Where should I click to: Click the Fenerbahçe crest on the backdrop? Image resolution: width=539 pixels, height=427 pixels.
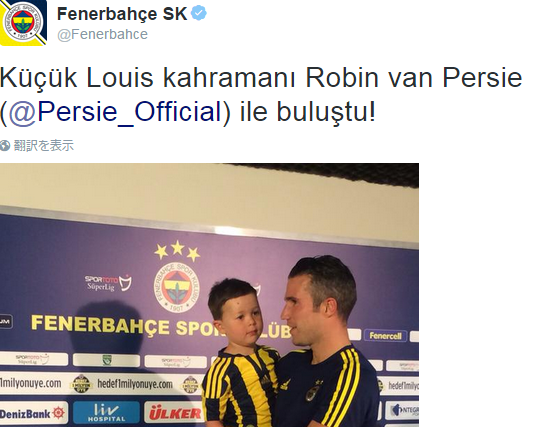176,288
